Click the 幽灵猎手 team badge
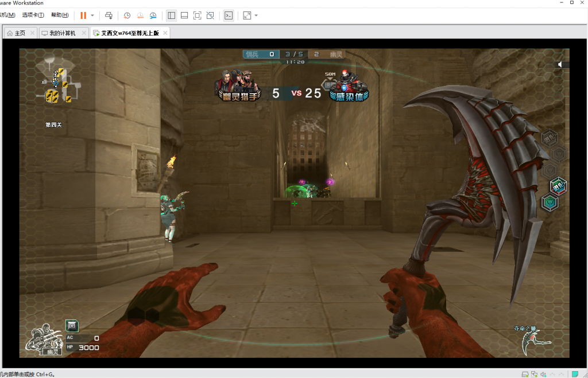This screenshot has width=588, height=378. (239, 86)
